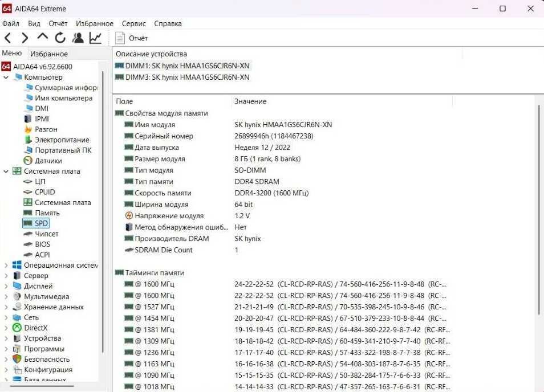
Task: Open the Файл menu
Action: pos(11,23)
